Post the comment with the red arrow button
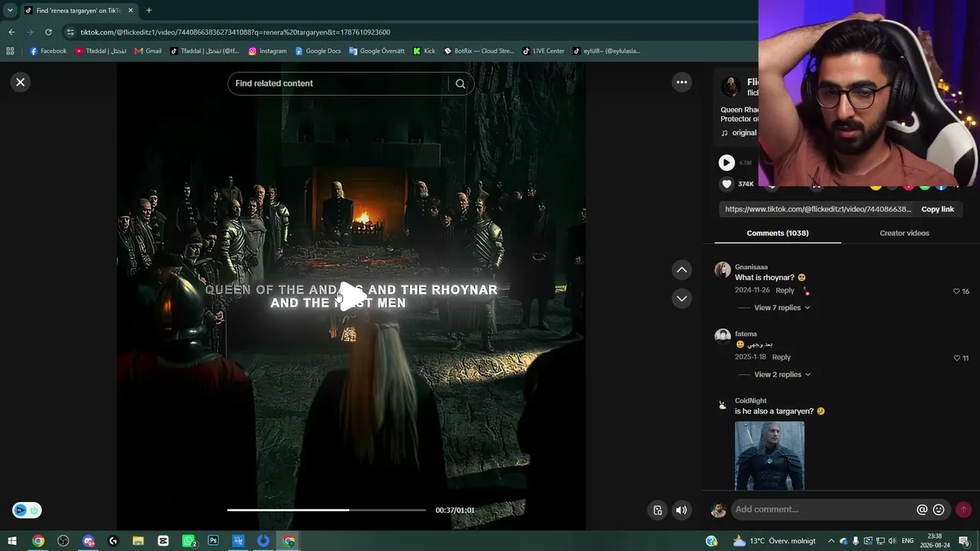 [963, 510]
